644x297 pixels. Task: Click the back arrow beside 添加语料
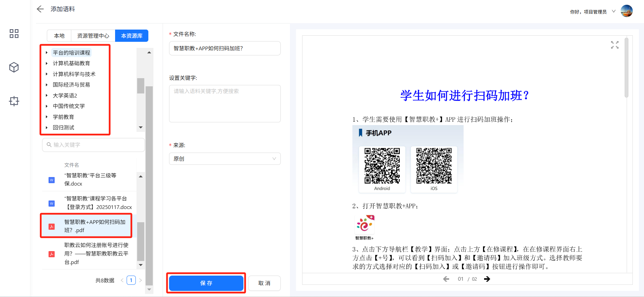coord(40,9)
